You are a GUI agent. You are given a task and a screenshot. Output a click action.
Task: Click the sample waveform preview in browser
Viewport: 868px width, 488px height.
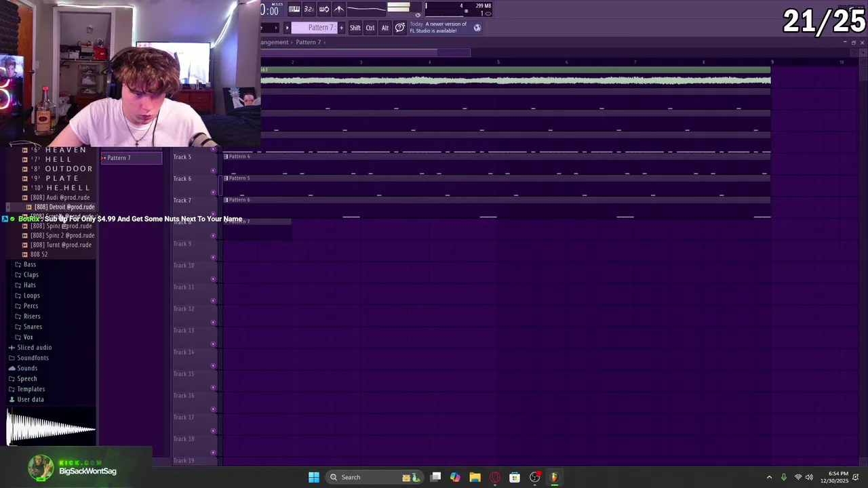tap(52, 428)
